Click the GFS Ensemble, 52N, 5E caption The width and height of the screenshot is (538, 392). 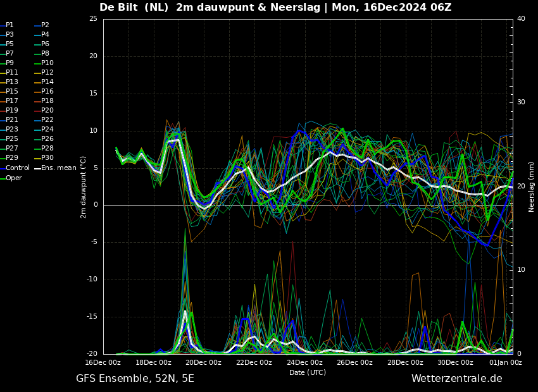[135, 379]
